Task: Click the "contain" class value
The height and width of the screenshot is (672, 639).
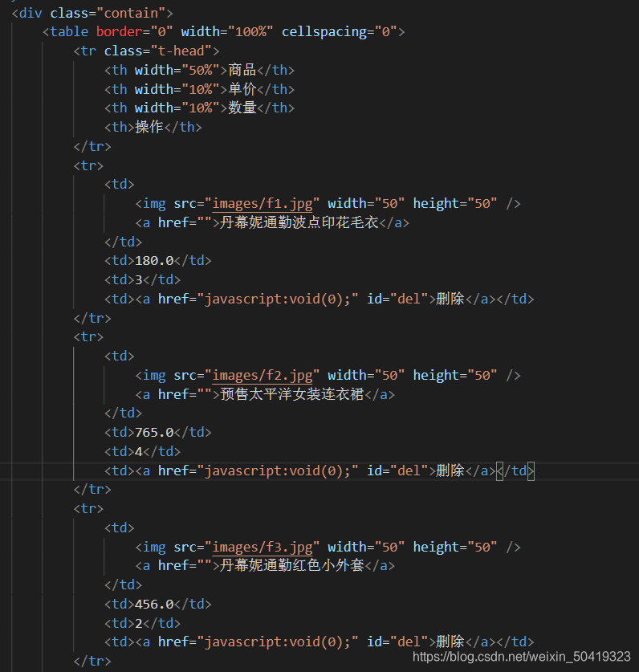Action: tap(131, 14)
